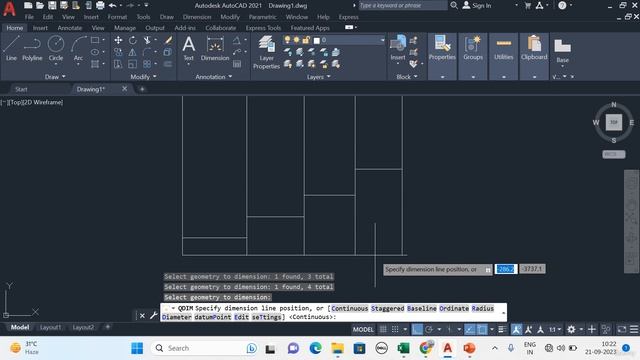Open the Parametric menu
Image resolution: width=640 pixels, height=360 pixels.
point(262,17)
